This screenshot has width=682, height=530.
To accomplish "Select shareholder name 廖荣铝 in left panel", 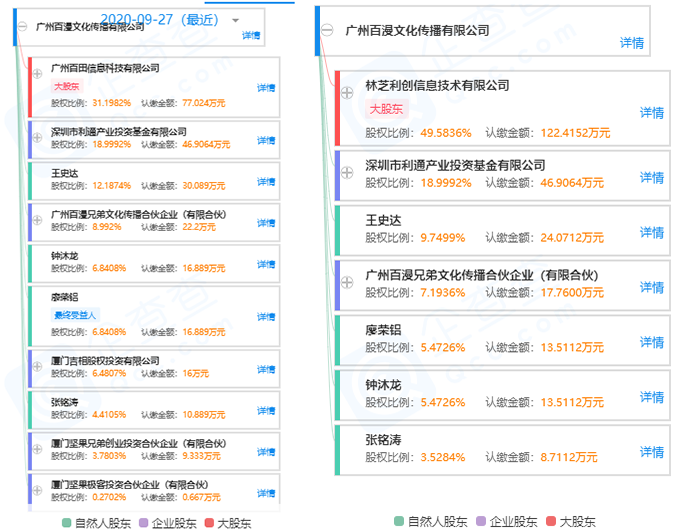I will click(x=64, y=297).
